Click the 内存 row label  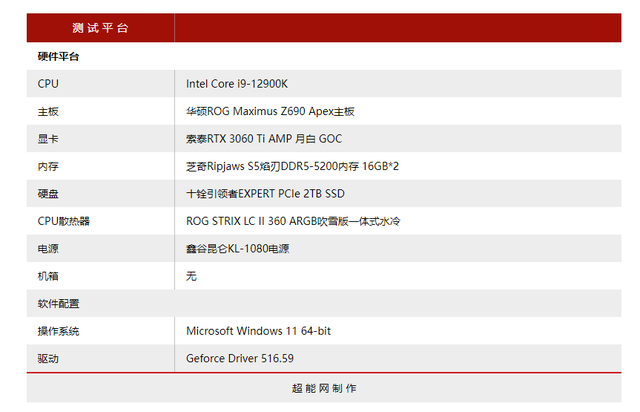[48, 166]
